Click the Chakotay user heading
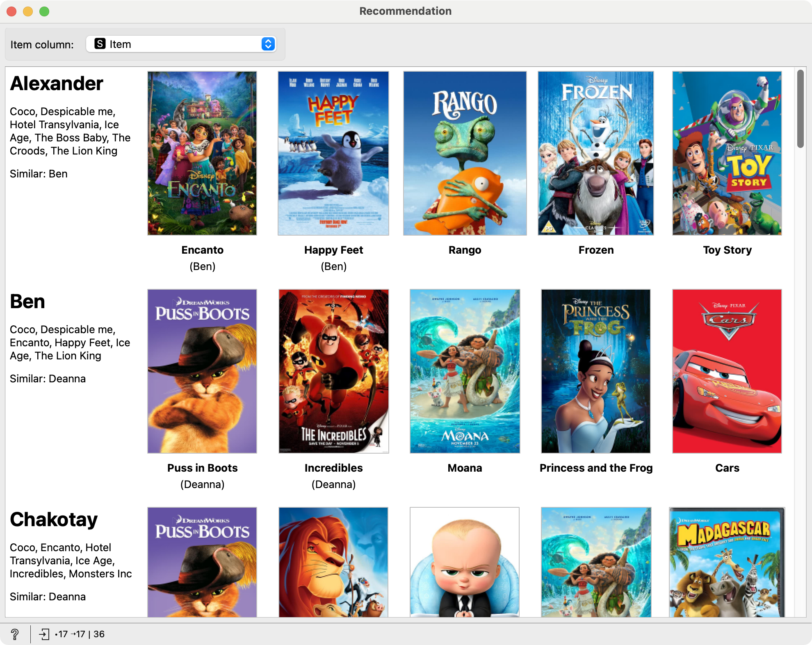The width and height of the screenshot is (812, 645). click(54, 520)
